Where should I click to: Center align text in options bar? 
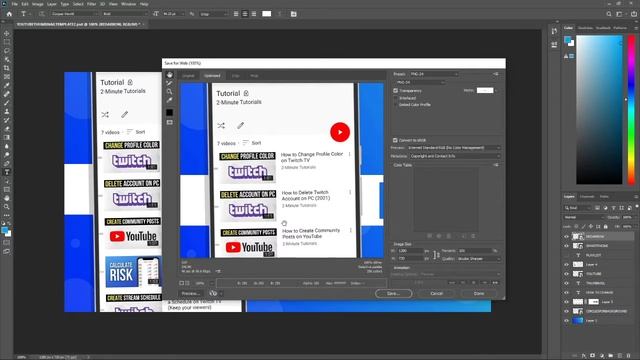245,14
